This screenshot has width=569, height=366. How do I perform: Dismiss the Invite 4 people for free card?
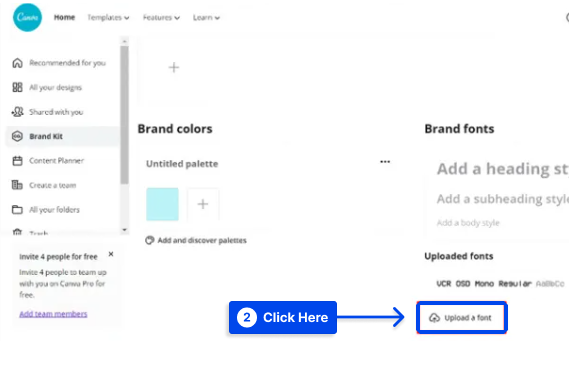tap(111, 254)
